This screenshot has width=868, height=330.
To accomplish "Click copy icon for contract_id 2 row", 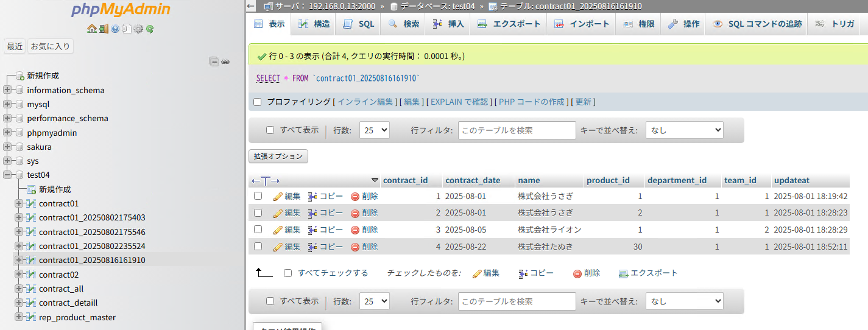I will tap(312, 213).
